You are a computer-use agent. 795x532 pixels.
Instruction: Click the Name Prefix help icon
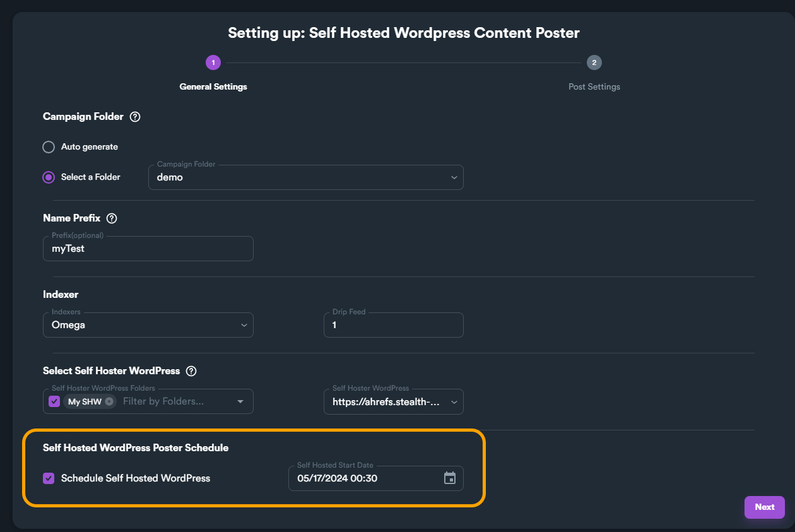(112, 218)
